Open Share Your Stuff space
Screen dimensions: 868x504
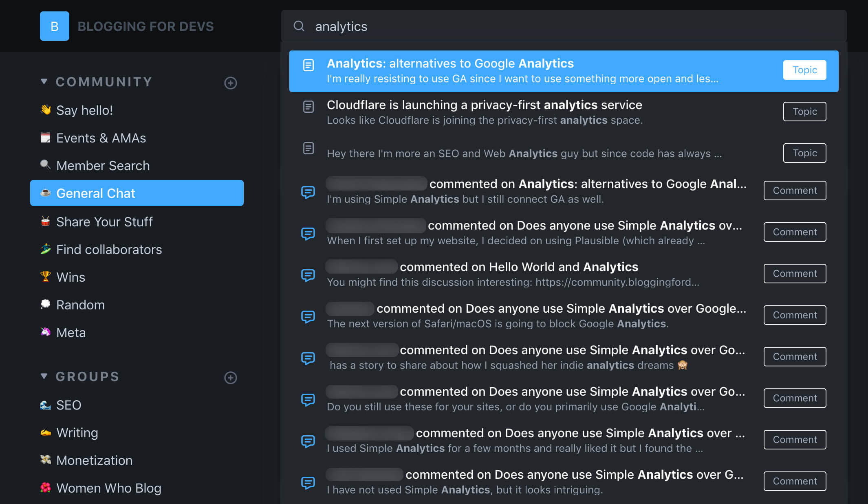(137, 221)
